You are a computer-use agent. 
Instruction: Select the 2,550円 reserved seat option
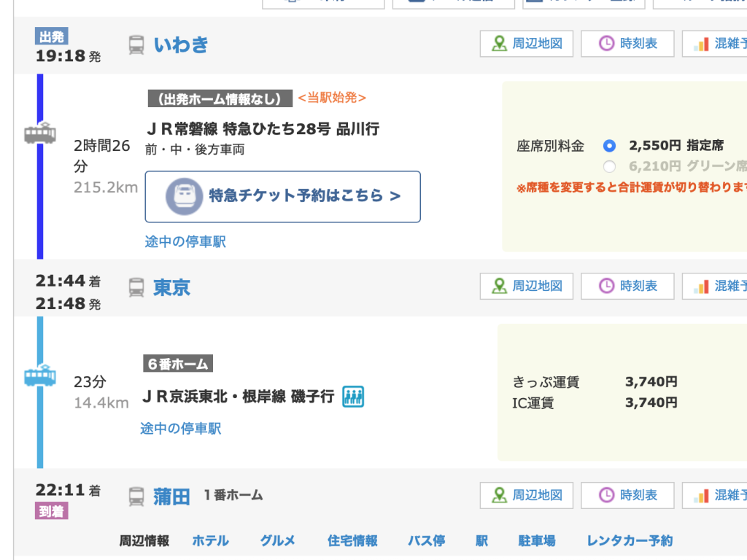point(610,145)
